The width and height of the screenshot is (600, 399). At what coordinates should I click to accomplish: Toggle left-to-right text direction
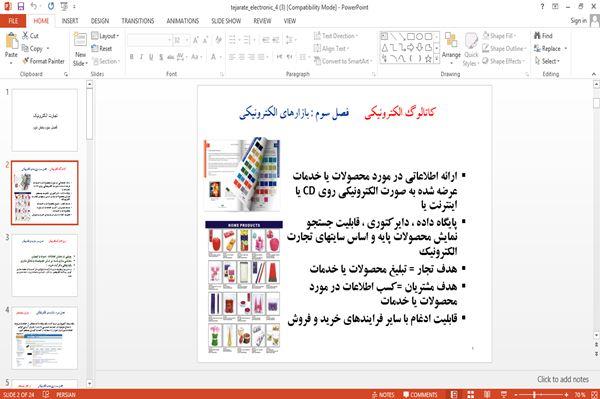pyautogui.click(x=280, y=57)
